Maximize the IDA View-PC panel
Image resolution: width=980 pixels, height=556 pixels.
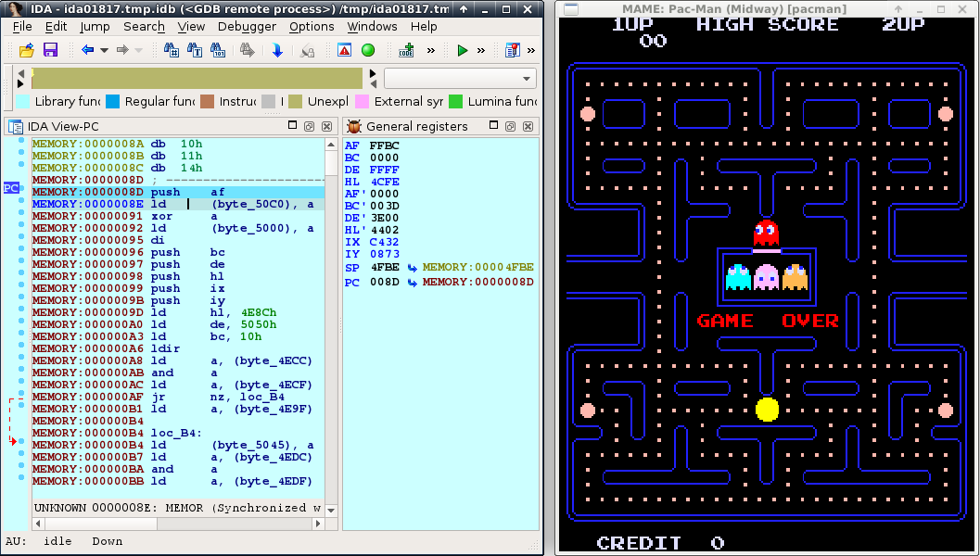(x=292, y=126)
